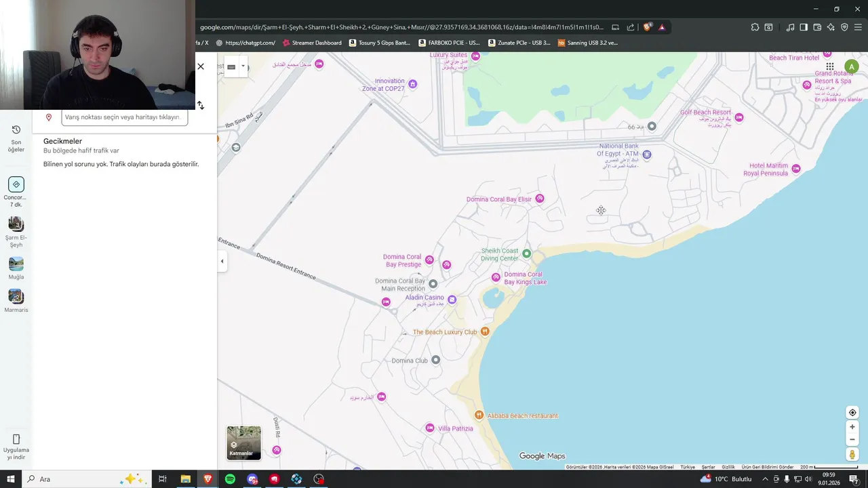
Task: Click The Beach Luxury Club restaurant pin
Action: tap(485, 331)
